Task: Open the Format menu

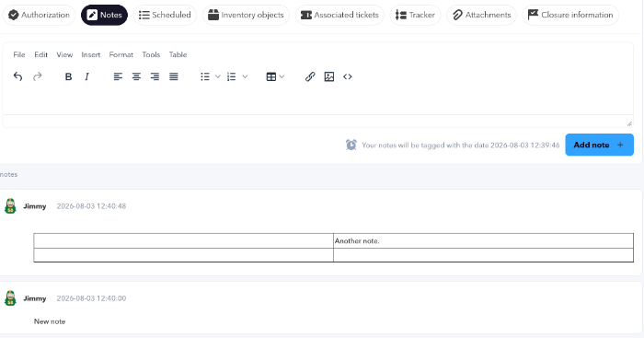Action: pyautogui.click(x=121, y=54)
